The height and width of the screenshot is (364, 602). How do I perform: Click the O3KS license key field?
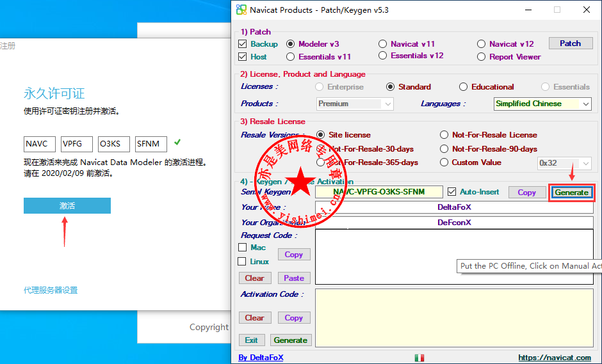tap(113, 144)
